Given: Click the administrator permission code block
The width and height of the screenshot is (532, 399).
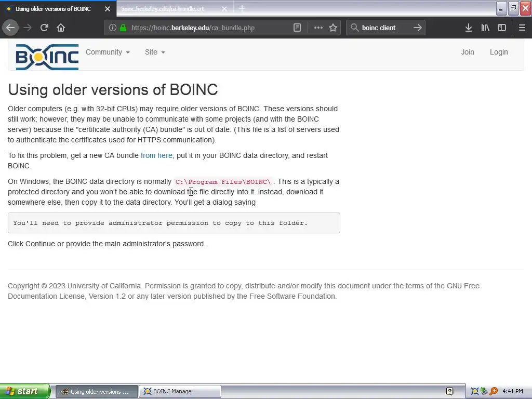Looking at the screenshot, I should tap(174, 223).
